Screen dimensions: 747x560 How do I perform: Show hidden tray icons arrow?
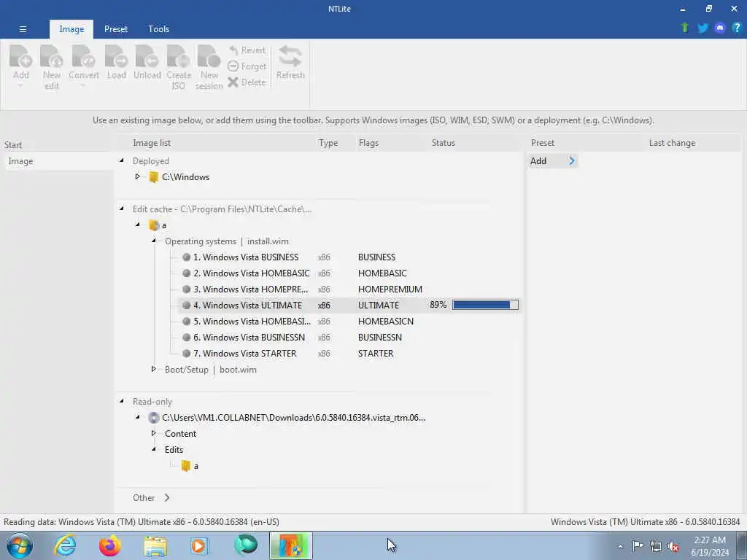(x=620, y=546)
